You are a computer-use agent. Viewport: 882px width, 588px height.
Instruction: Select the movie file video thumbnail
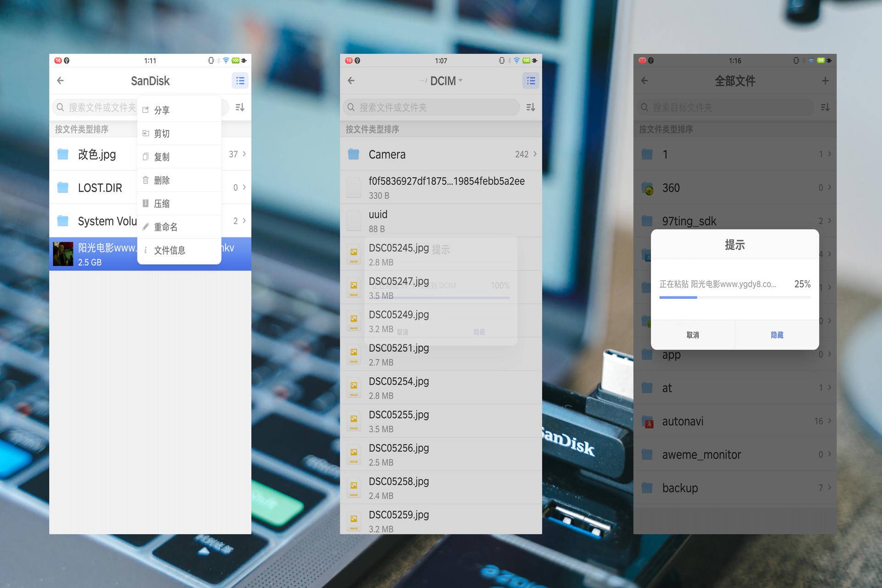click(63, 254)
